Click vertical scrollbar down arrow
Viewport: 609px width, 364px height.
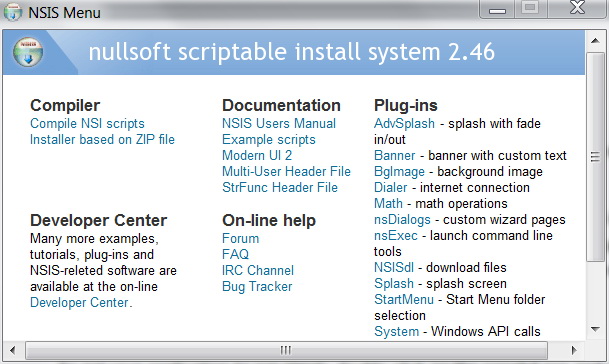(x=595, y=329)
